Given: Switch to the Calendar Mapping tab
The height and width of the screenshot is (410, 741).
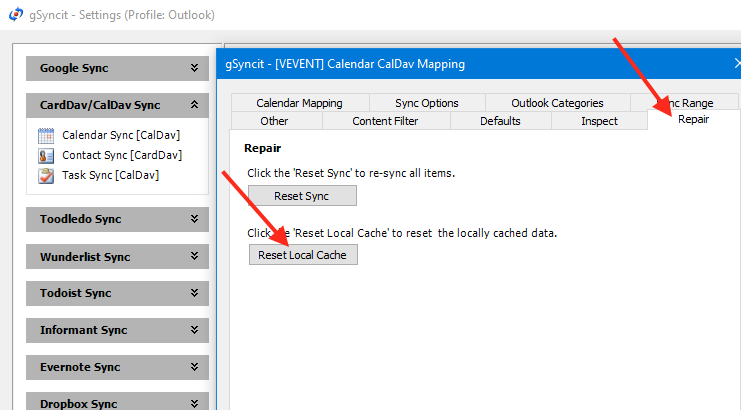Looking at the screenshot, I should point(300,102).
